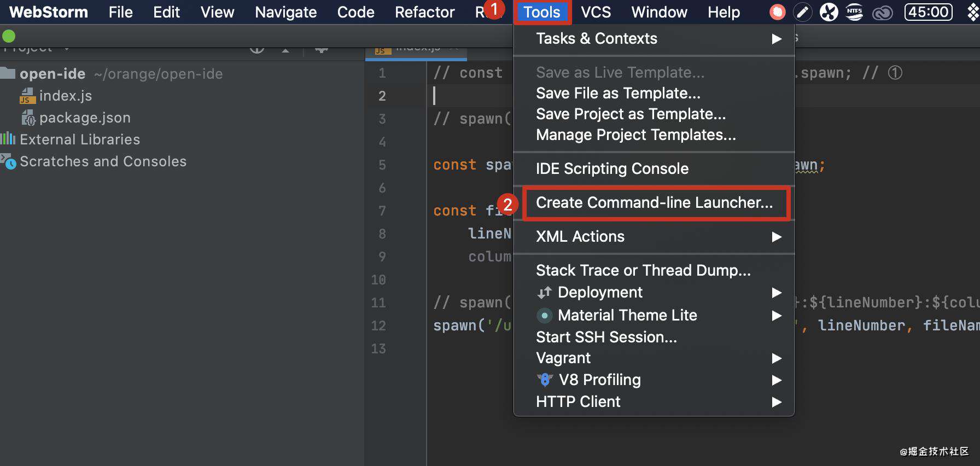The height and width of the screenshot is (466, 980).
Task: Choose Start SSH Session
Action: 654,337
